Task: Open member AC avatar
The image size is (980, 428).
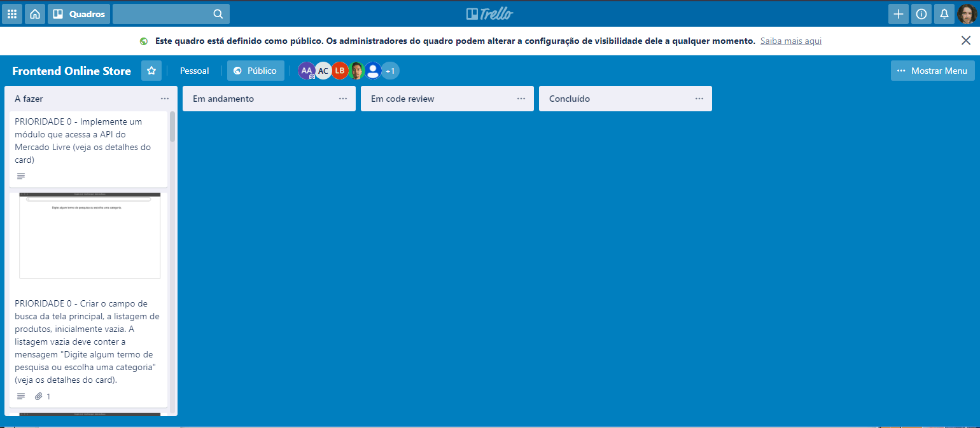Action: coord(323,71)
